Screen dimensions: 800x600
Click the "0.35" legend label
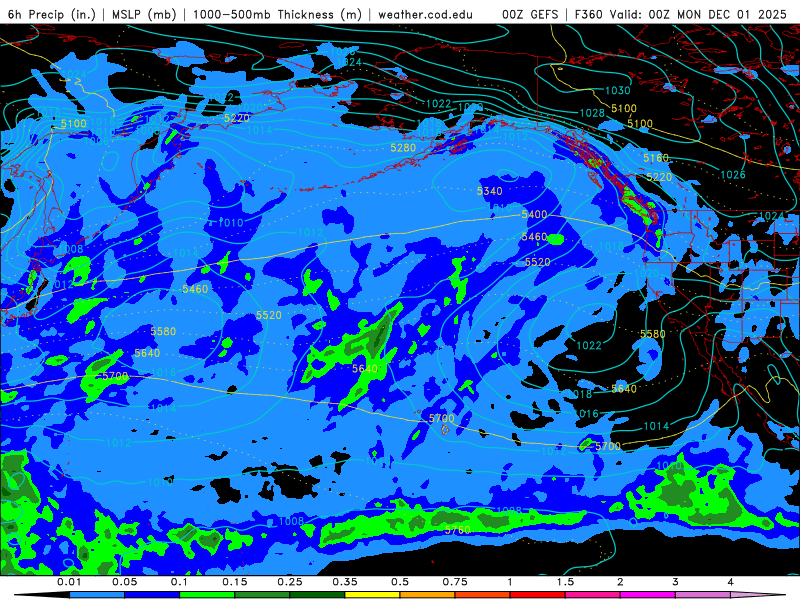tap(345, 582)
